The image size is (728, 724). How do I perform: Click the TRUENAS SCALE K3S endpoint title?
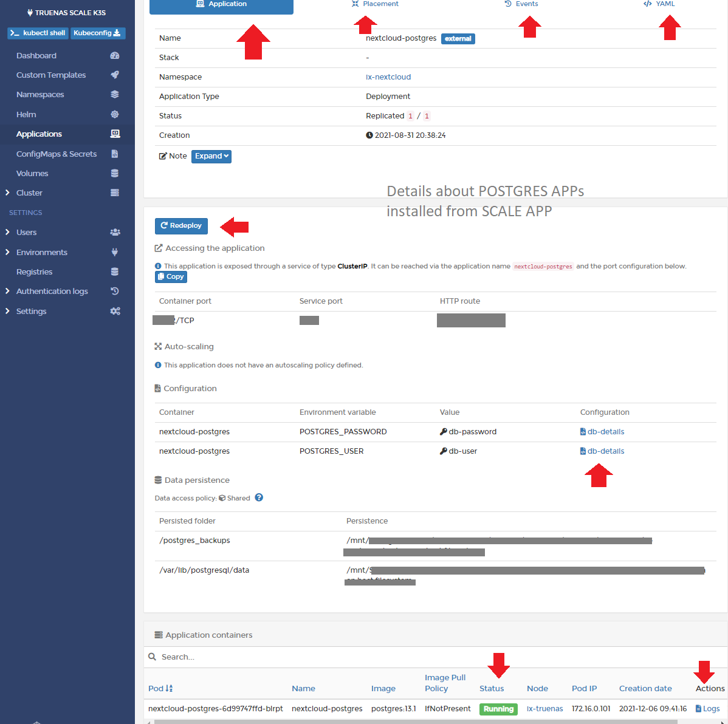coord(66,13)
